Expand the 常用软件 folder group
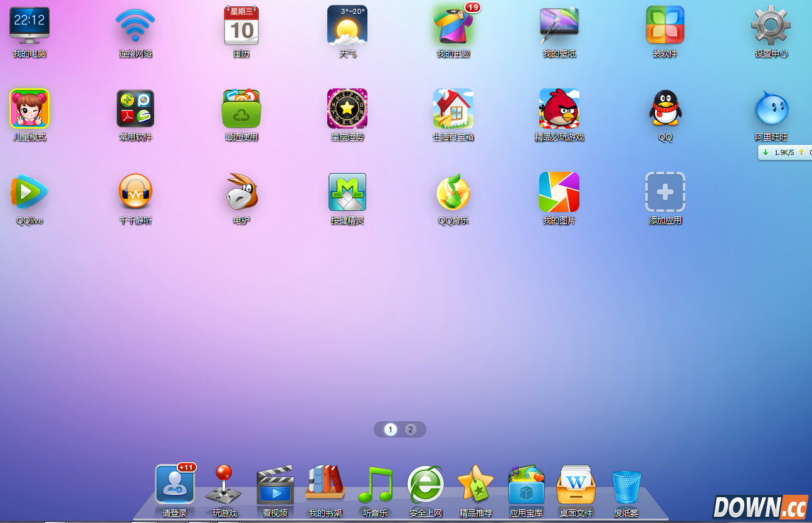The image size is (812, 523). 135,108
